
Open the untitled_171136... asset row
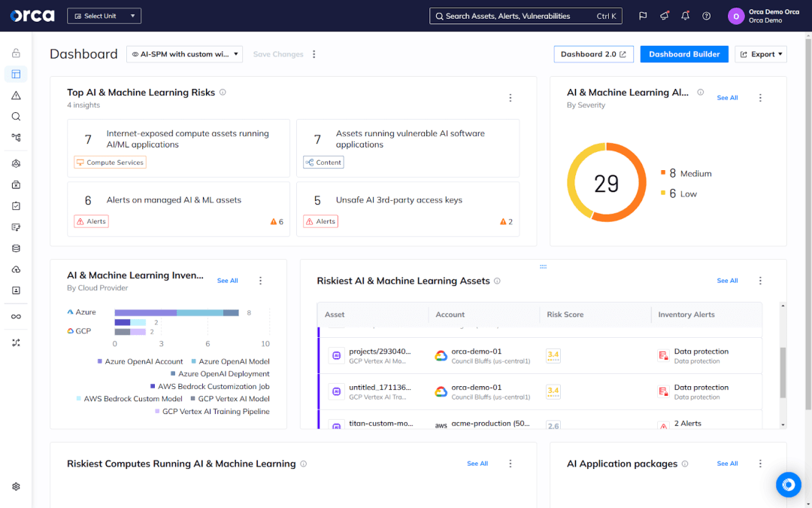pos(540,392)
